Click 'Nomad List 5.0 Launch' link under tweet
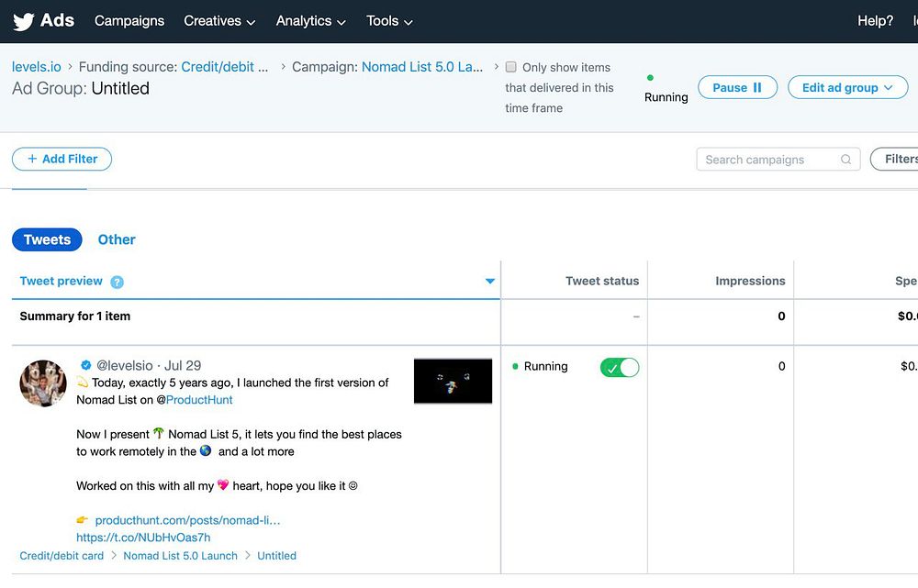Viewport: 918px width, 588px height. 180,556
